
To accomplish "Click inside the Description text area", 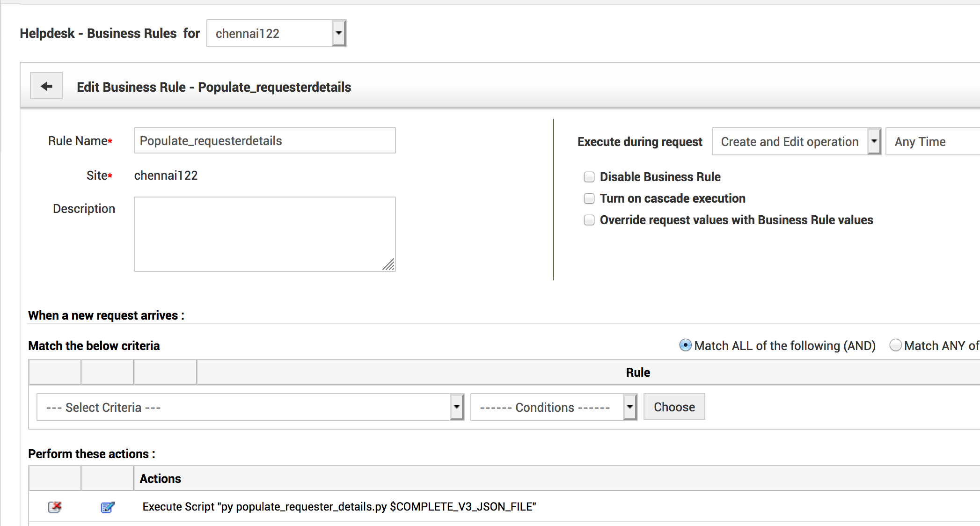I will [x=264, y=234].
